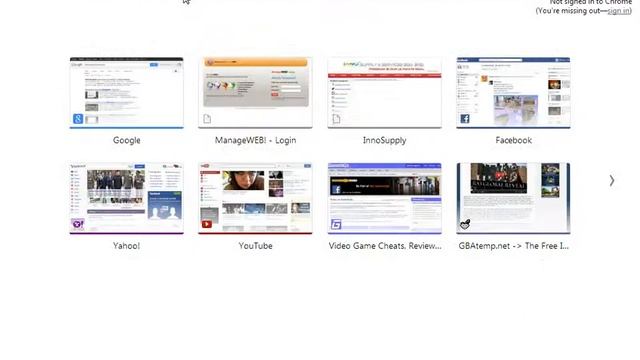
Task: Open the GBAtemp.net thumbnail
Action: 513,198
